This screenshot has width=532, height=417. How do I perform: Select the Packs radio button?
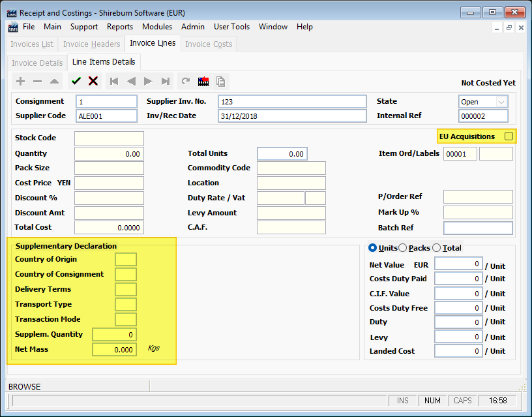(x=402, y=248)
